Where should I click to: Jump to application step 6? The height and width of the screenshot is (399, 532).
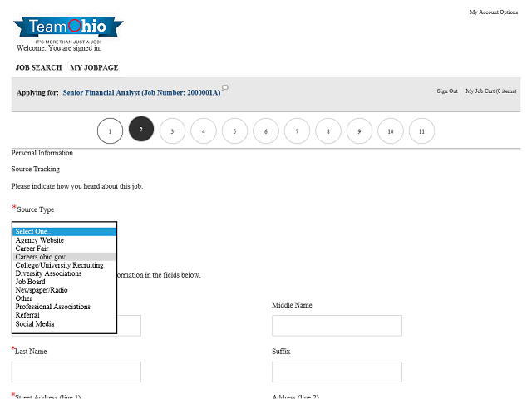(x=266, y=131)
